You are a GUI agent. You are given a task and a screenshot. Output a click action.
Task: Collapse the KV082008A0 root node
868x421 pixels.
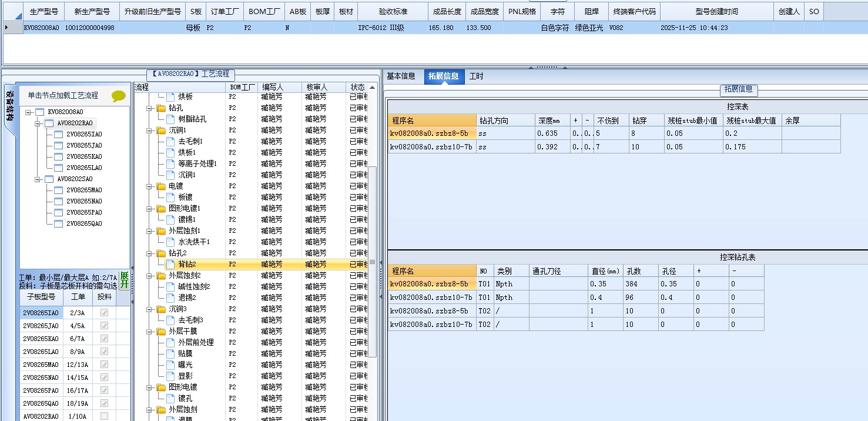click(28, 112)
